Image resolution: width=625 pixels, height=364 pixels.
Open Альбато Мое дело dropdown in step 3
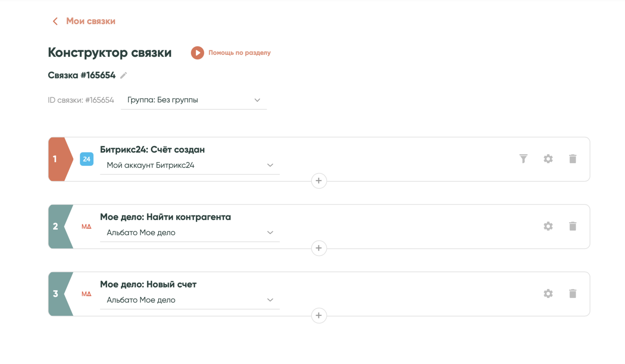point(190,300)
